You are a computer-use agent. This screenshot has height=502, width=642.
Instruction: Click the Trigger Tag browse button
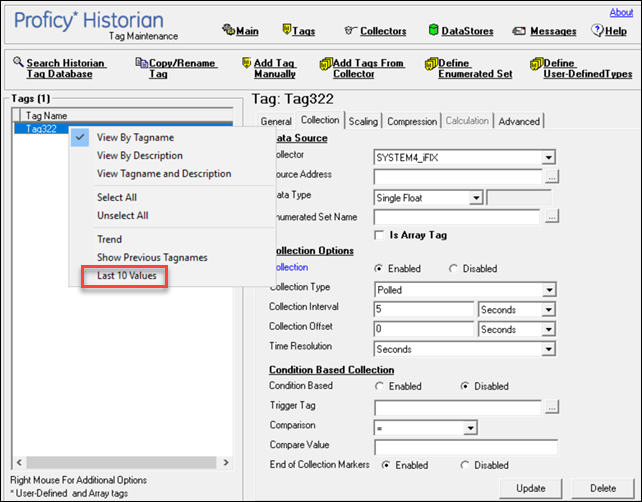pyautogui.click(x=552, y=407)
